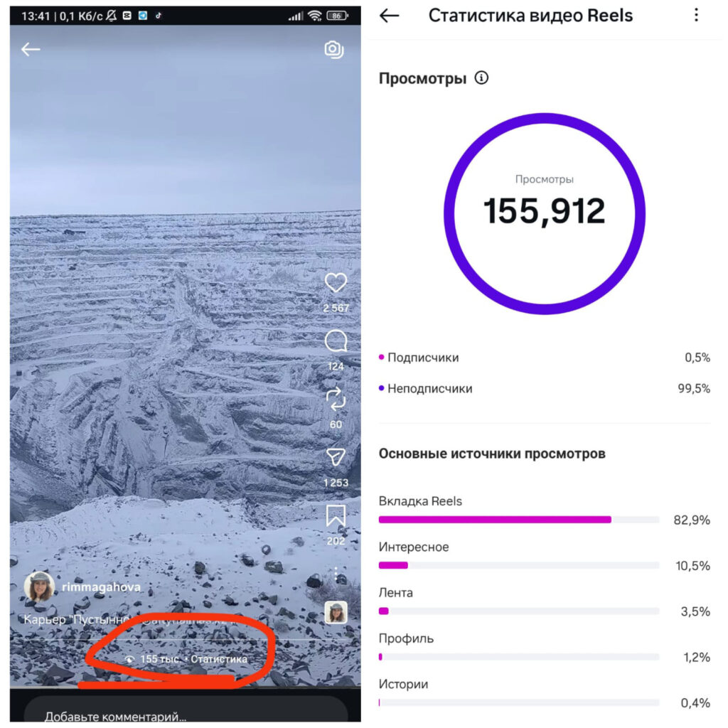The height and width of the screenshot is (728, 728).
Task: Select the Вкладка Reels progress bar
Action: point(518,520)
